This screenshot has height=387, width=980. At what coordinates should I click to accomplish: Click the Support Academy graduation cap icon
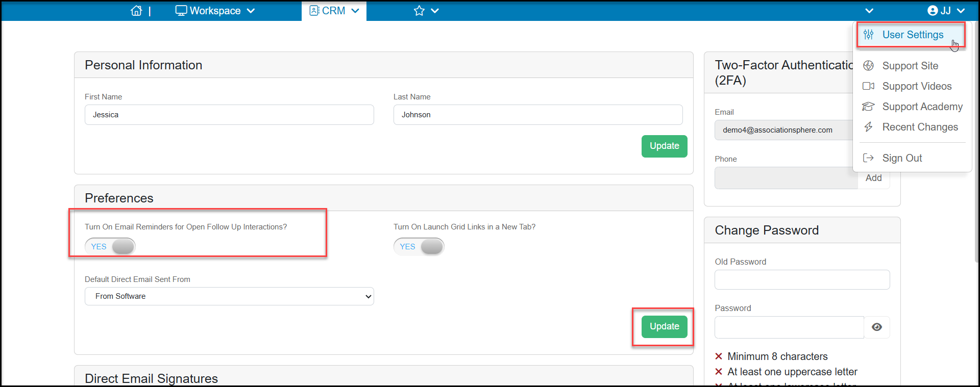(x=868, y=107)
